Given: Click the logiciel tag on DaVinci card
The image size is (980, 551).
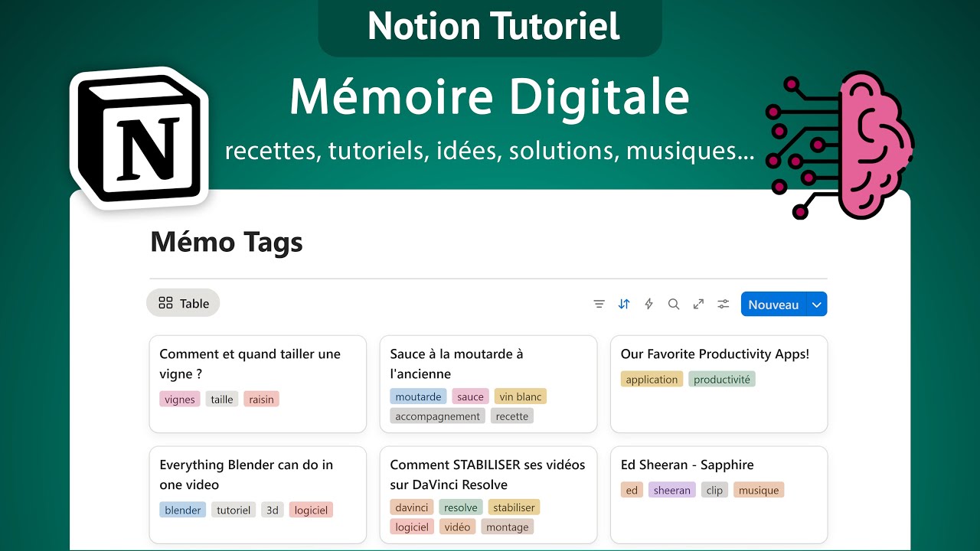Looking at the screenshot, I should tap(412, 527).
